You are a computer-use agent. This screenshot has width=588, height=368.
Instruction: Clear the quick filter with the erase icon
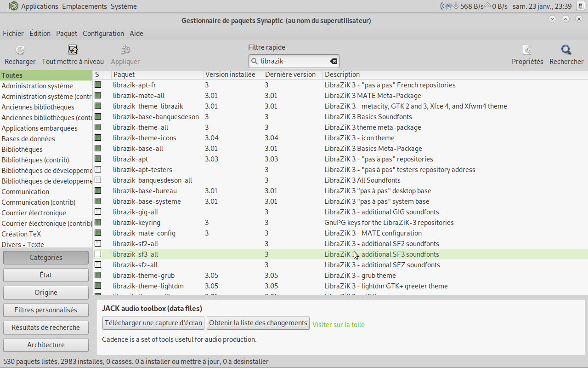pyautogui.click(x=334, y=61)
